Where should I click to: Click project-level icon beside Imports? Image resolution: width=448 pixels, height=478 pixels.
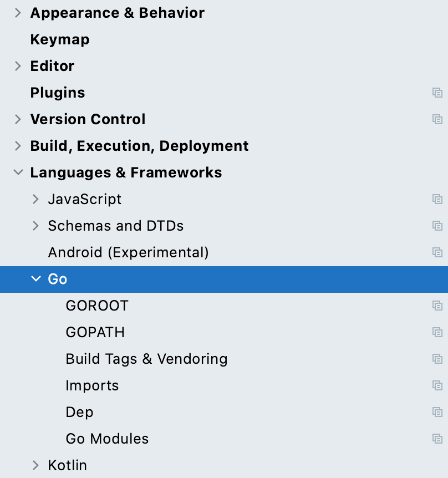(x=437, y=385)
